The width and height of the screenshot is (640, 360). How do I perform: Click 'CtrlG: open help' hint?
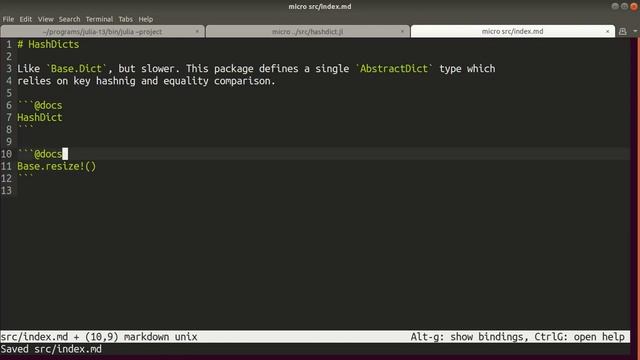click(x=580, y=337)
